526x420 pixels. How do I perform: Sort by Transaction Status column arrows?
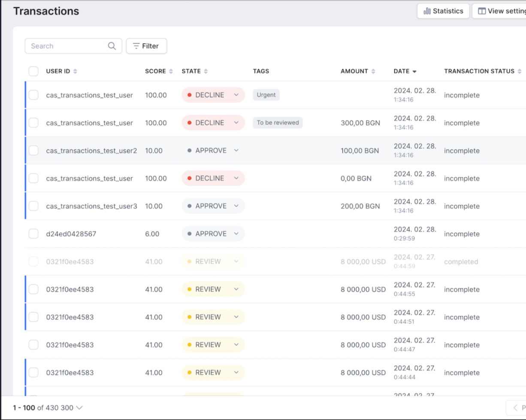pyautogui.click(x=519, y=71)
